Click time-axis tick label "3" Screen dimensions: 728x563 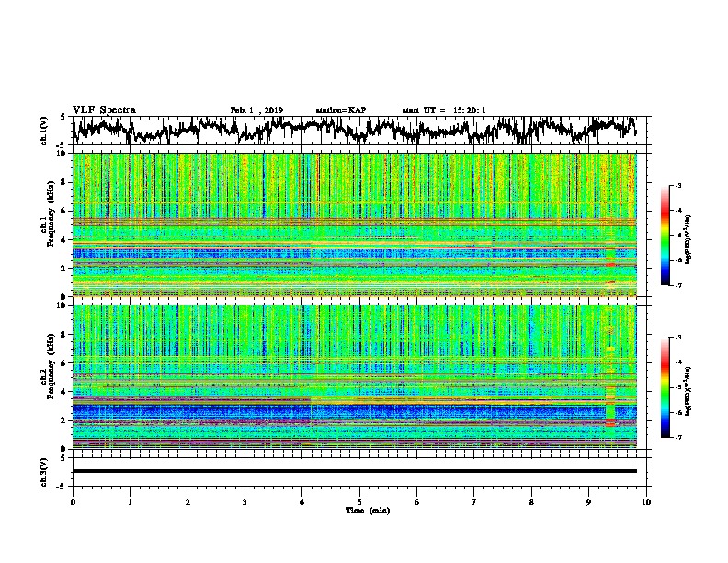click(245, 502)
